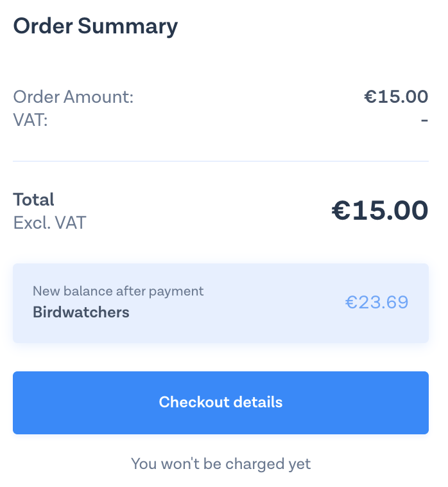Click the Excl. VAT note under Total
This screenshot has height=487, width=448.
(49, 223)
